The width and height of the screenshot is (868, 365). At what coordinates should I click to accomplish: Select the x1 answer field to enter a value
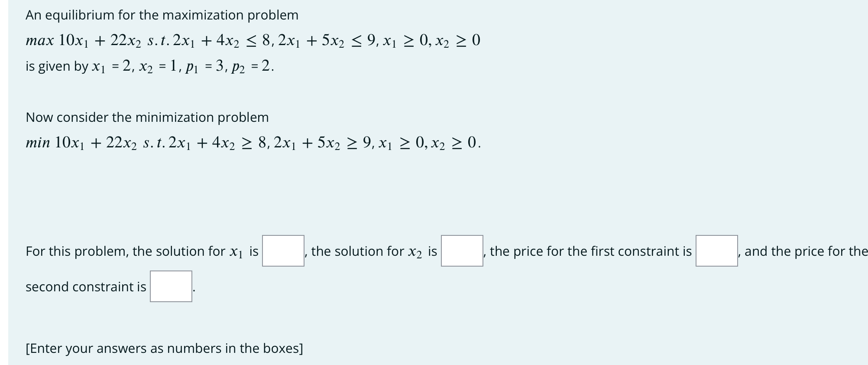click(283, 251)
